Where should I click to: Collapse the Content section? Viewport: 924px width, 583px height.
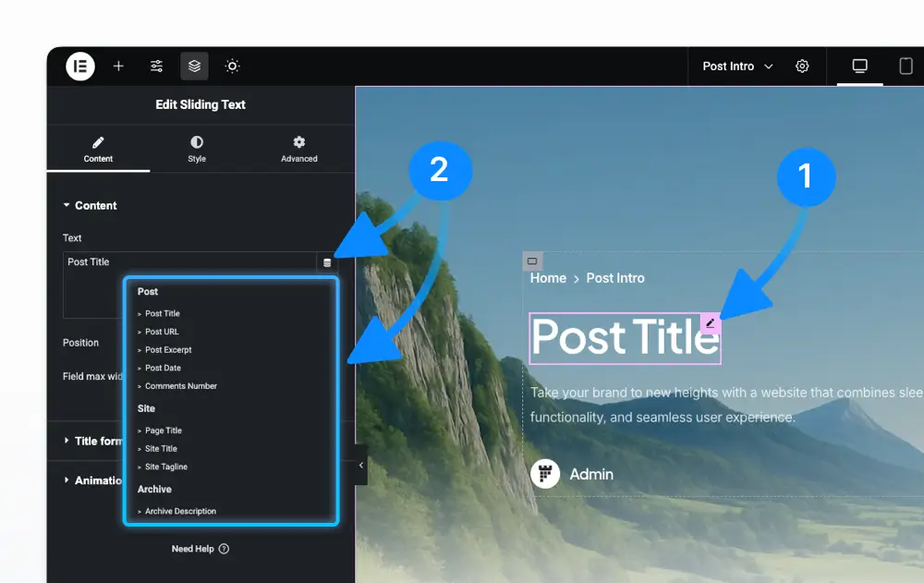pyautogui.click(x=91, y=205)
